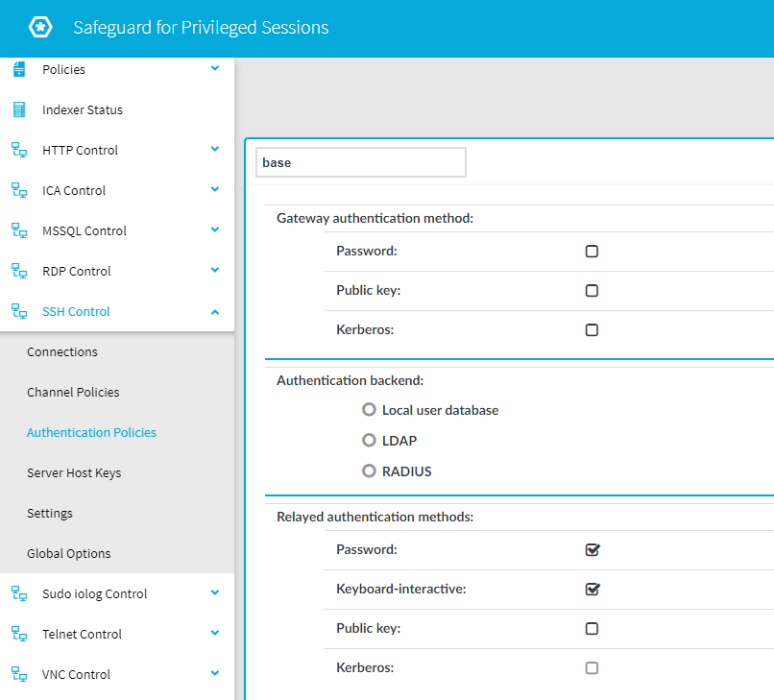Uncheck relayed Password authentication method
The image size is (774, 700).
[593, 549]
